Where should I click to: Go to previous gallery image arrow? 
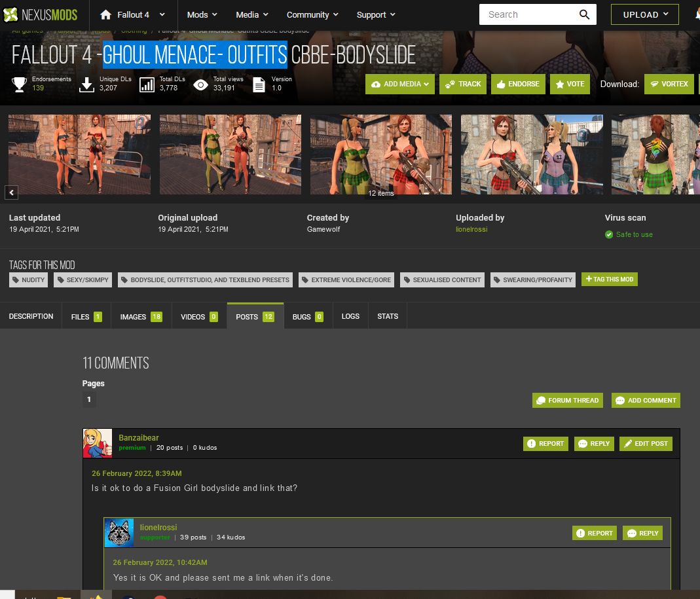pos(12,192)
